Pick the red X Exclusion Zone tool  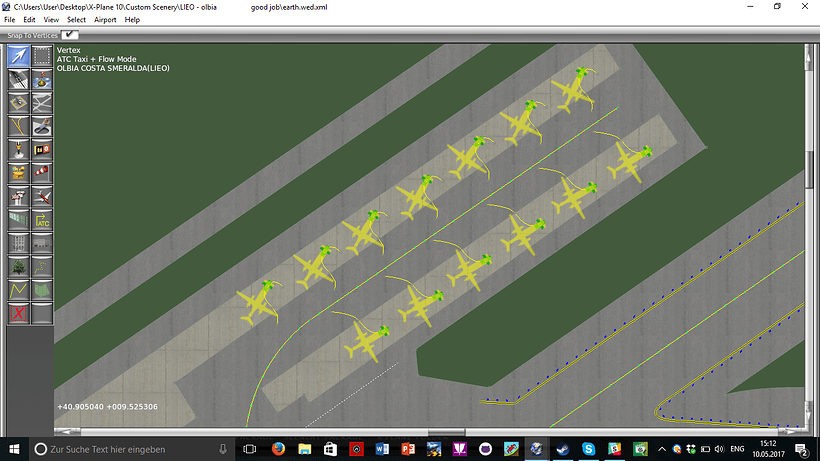[18, 314]
